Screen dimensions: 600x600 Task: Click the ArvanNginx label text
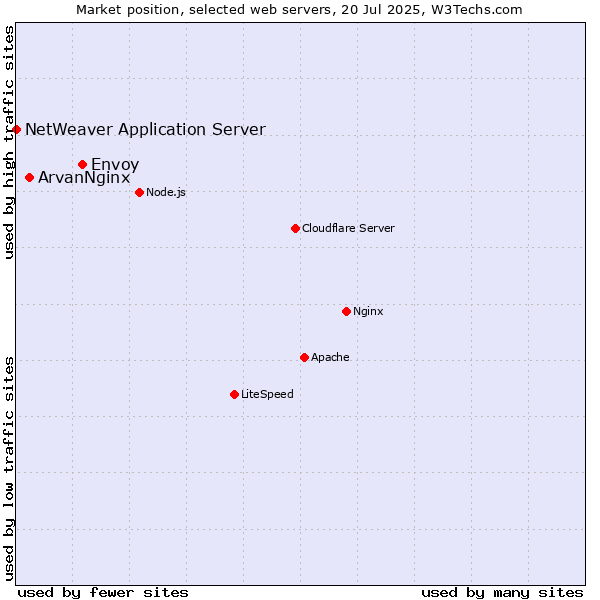84,178
